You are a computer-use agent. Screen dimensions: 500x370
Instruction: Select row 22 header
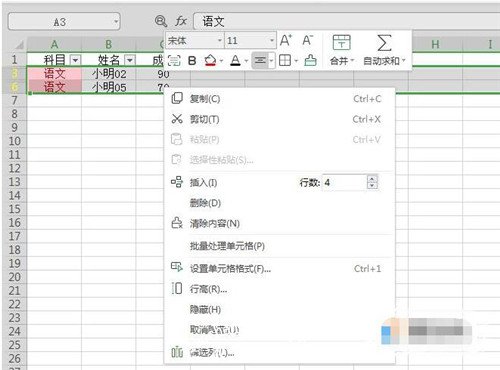(x=15, y=304)
